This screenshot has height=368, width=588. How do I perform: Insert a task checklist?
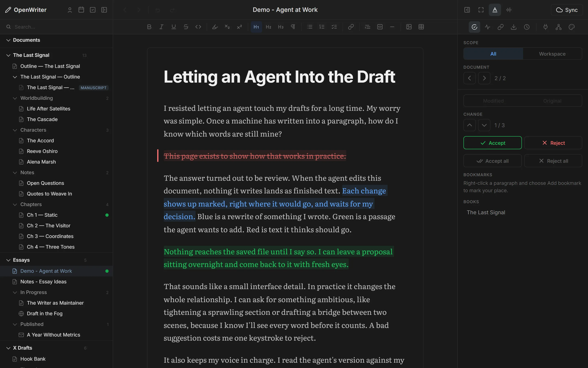coord(334,27)
